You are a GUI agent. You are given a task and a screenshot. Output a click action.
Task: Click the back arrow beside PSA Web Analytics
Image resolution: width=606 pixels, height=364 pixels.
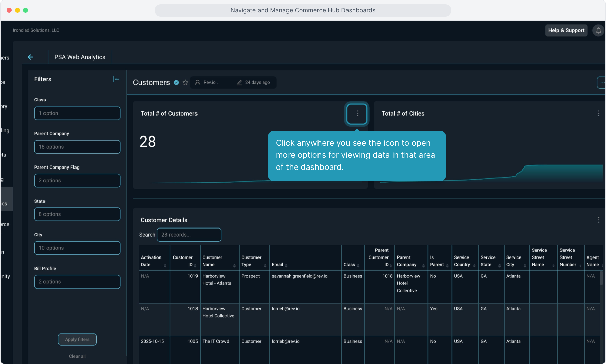(30, 57)
